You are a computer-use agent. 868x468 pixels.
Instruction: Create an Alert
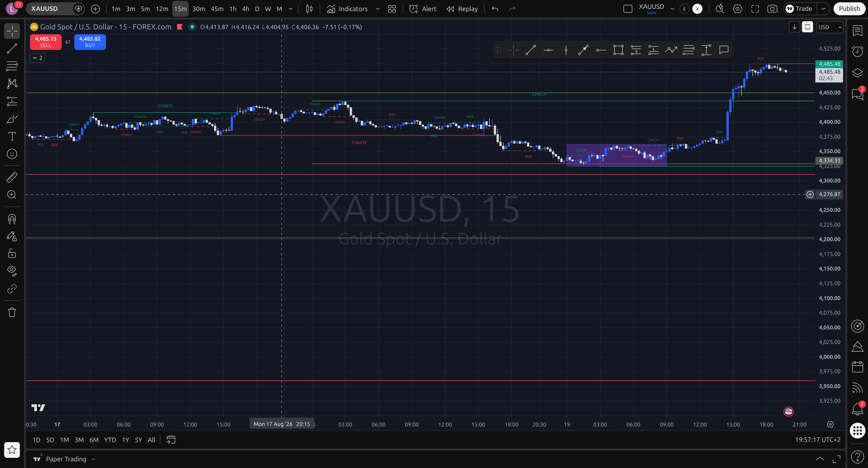(423, 9)
